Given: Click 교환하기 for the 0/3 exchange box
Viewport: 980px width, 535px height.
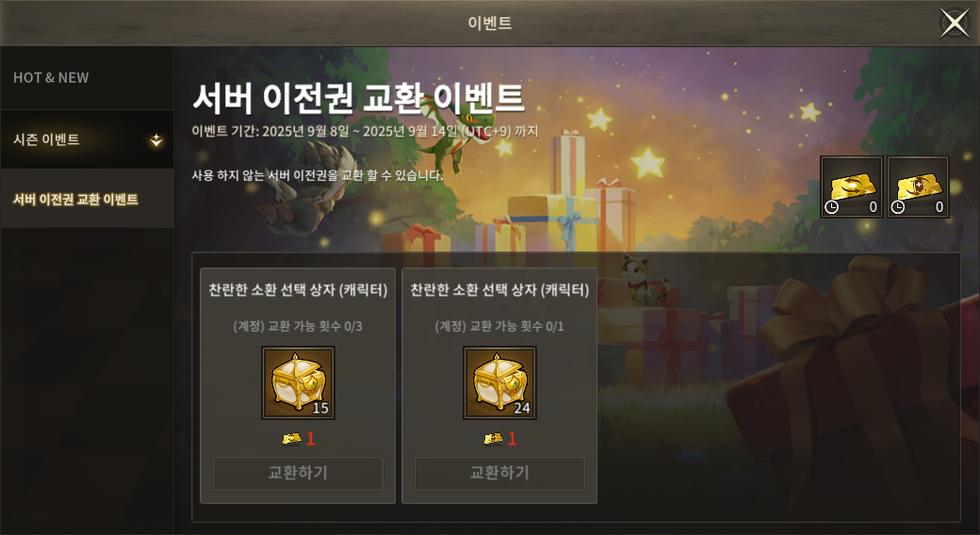Looking at the screenshot, I should point(298,473).
